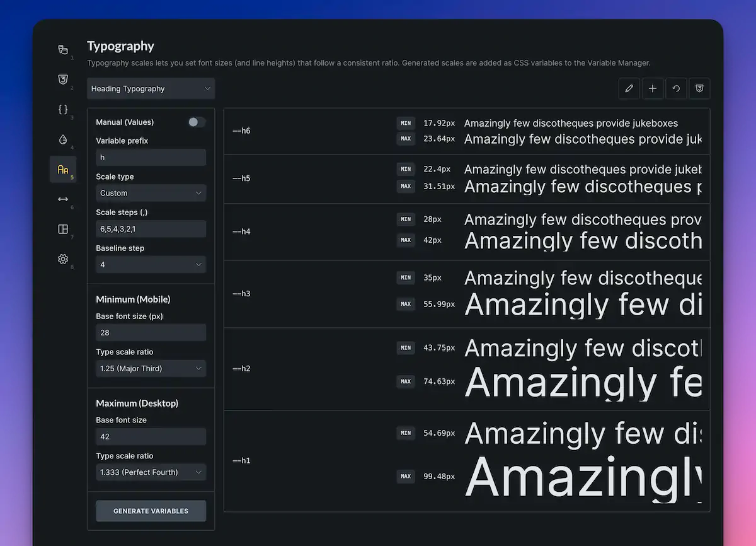Open the settings gear at sidebar bottom

63,259
